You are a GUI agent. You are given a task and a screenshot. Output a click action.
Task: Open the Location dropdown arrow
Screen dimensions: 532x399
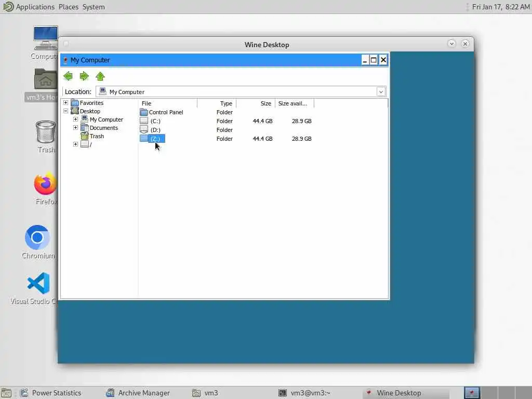(x=381, y=91)
